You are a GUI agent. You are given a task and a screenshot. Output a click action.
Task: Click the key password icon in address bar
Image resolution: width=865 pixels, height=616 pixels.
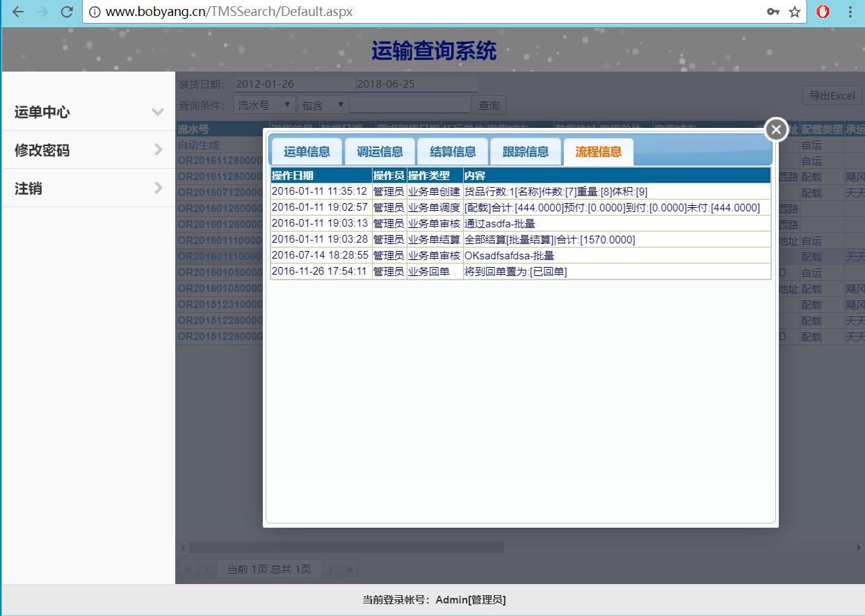pyautogui.click(x=773, y=12)
